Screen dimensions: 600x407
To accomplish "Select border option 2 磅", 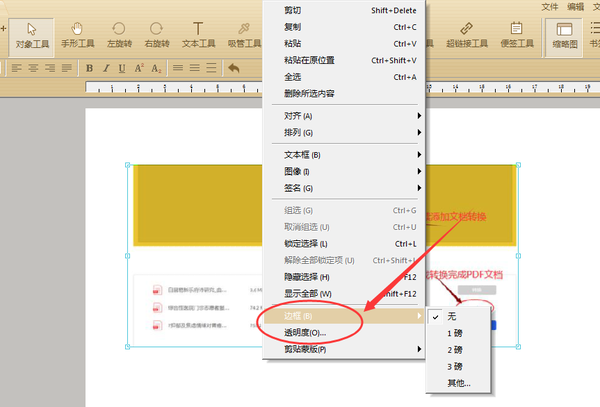I will 458,350.
